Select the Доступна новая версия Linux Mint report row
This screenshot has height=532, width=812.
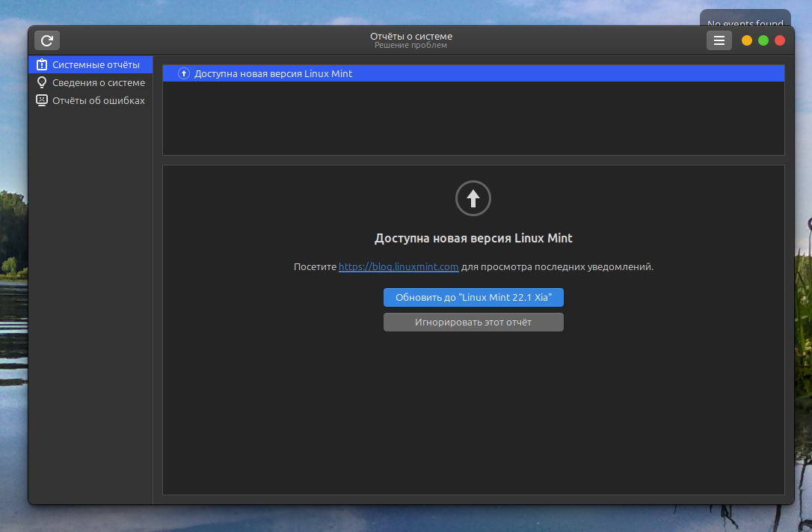(x=473, y=73)
